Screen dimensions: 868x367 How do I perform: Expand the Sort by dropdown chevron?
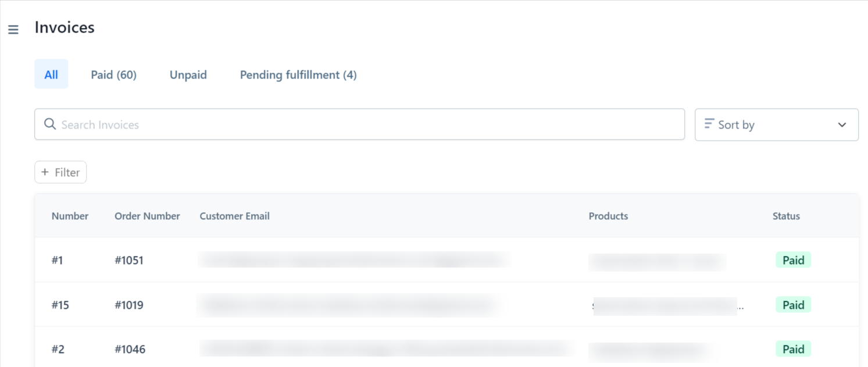[x=841, y=124]
